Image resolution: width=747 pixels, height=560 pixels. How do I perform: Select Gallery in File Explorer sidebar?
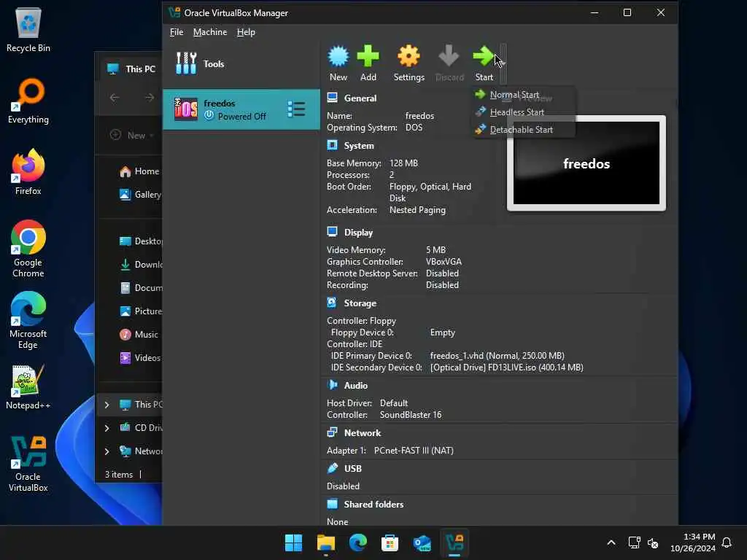pyautogui.click(x=141, y=195)
